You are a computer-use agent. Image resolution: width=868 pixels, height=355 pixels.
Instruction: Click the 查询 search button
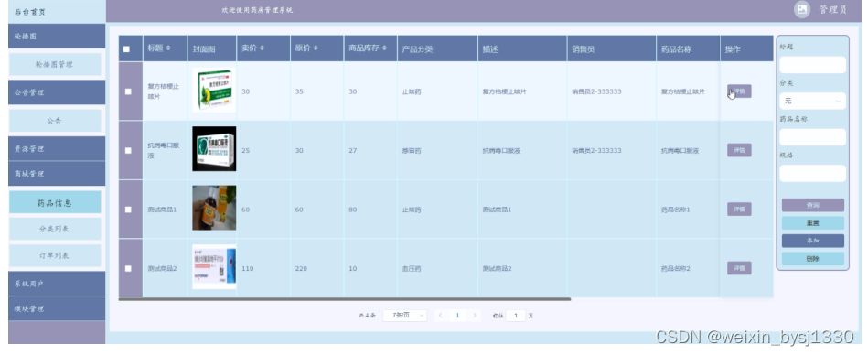812,206
